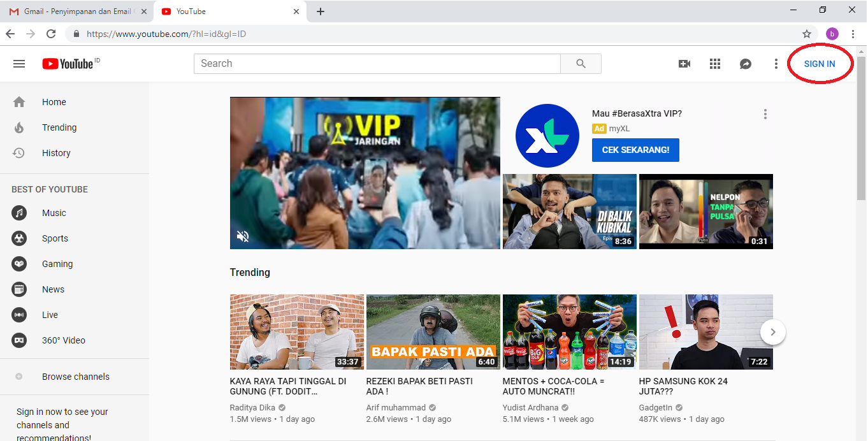Open options for the myXL ad
Viewport: 868px width, 441px height.
coord(765,113)
